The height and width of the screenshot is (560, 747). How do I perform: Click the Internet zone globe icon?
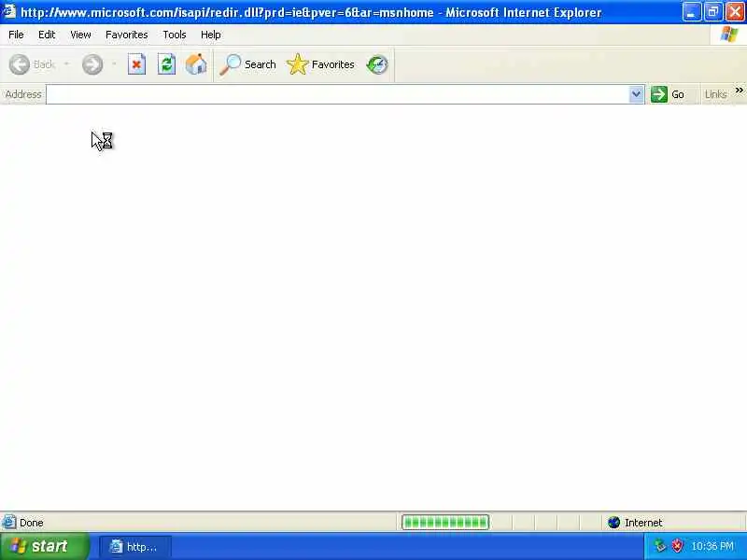pos(613,523)
